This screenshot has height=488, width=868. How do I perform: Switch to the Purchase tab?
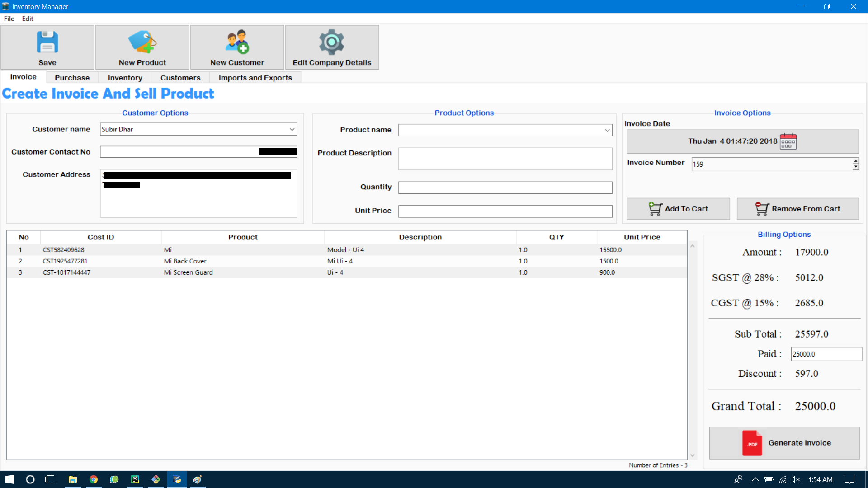72,78
